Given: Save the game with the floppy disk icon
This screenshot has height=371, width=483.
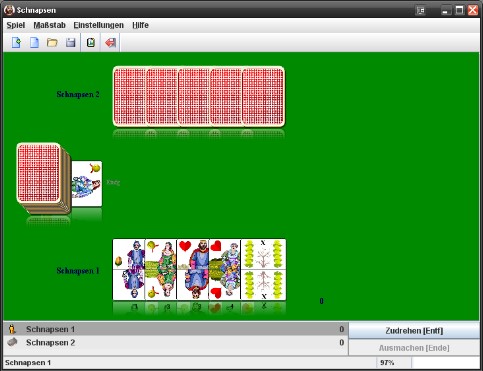Looking at the screenshot, I should pos(70,43).
